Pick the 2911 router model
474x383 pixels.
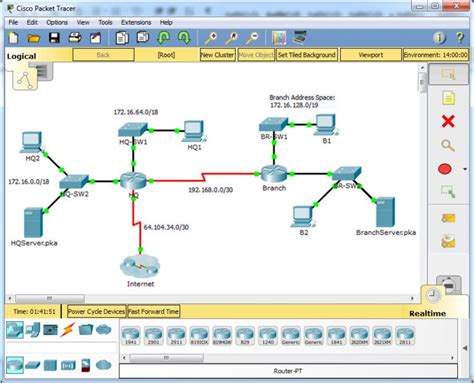pyautogui.click(x=176, y=335)
